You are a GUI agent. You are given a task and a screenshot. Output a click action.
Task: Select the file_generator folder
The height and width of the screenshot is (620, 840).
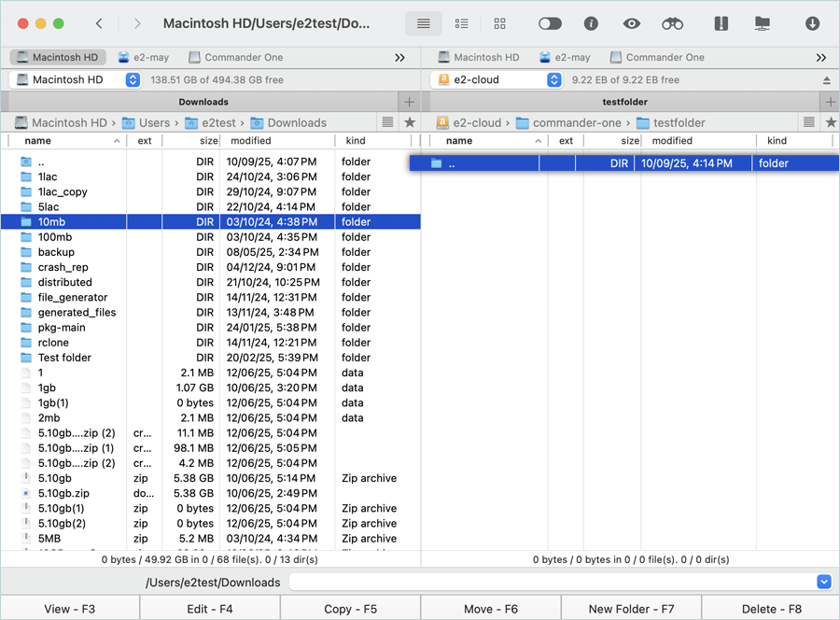tap(211, 298)
